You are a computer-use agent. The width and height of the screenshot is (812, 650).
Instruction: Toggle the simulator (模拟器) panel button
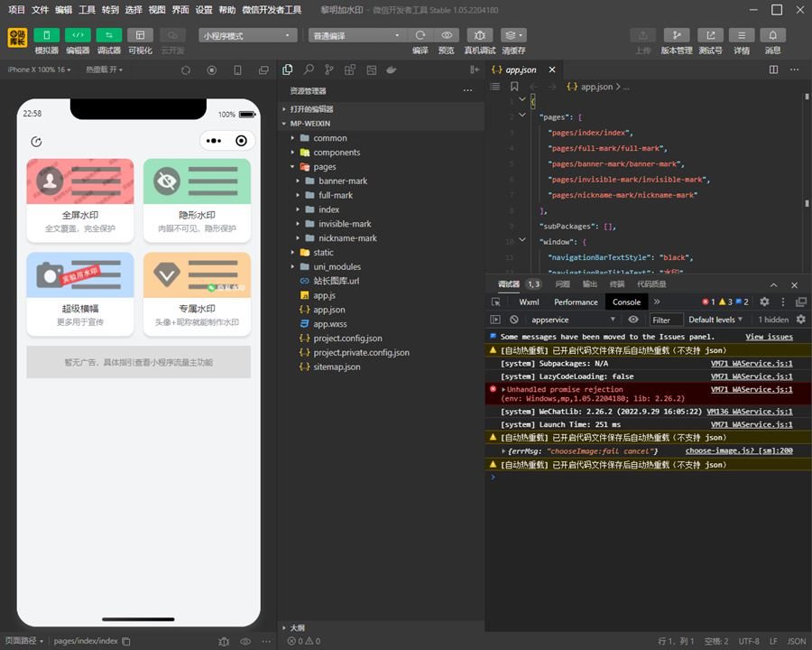click(47, 35)
